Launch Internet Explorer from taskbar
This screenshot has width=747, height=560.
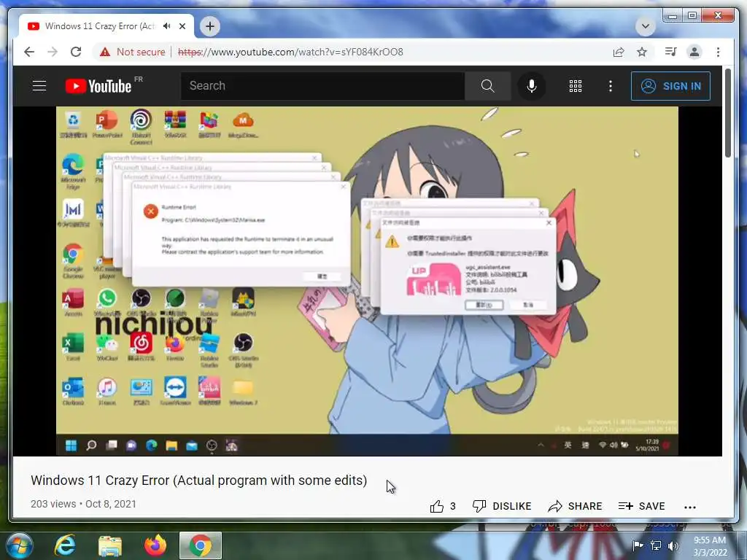coord(64,545)
